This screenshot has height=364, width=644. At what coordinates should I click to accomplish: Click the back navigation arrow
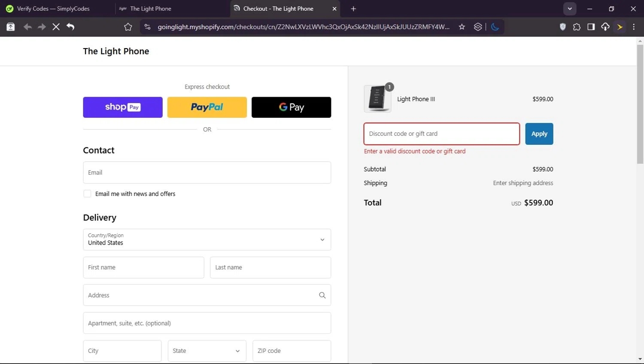[27, 27]
